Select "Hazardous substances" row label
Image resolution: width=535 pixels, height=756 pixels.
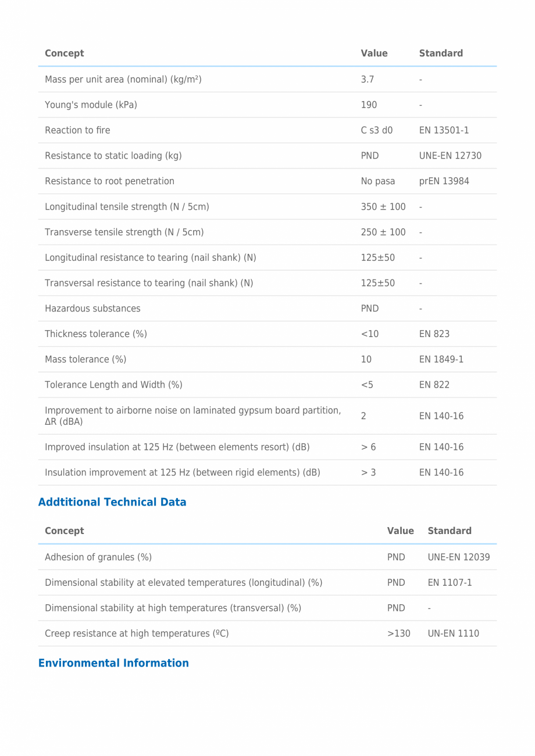92,309
